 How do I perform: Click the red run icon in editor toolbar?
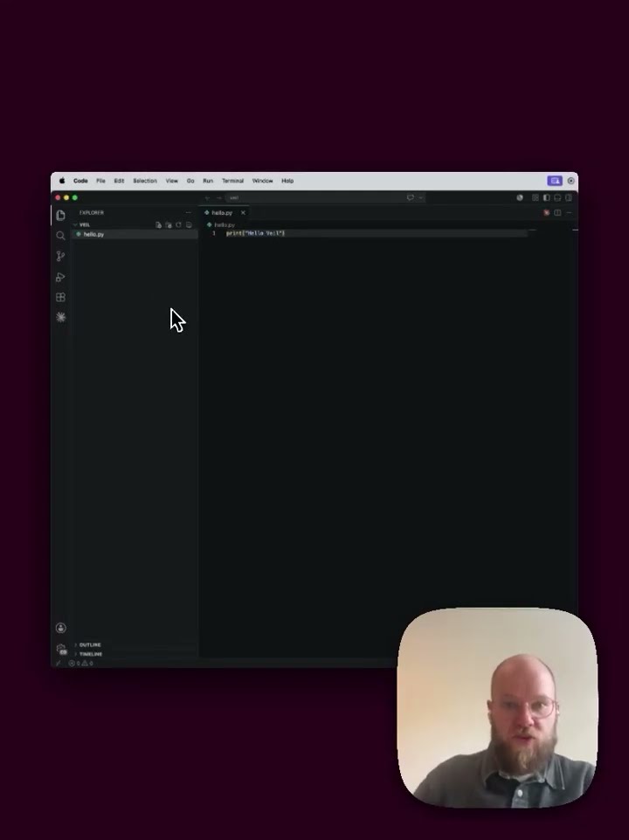point(547,213)
